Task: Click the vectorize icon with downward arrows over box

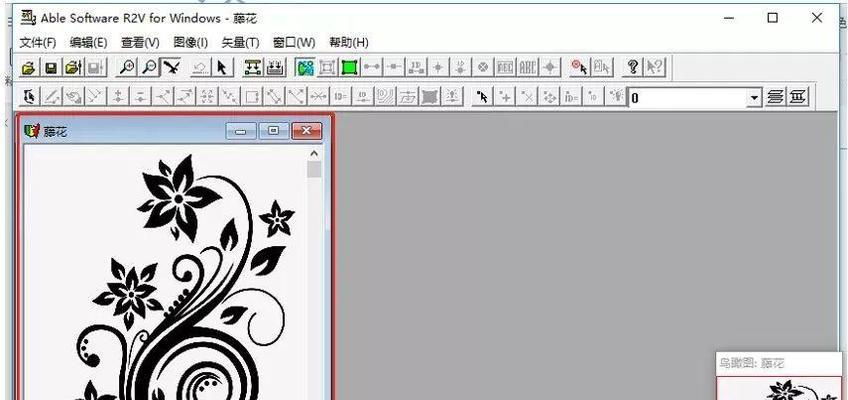Action: (x=253, y=68)
